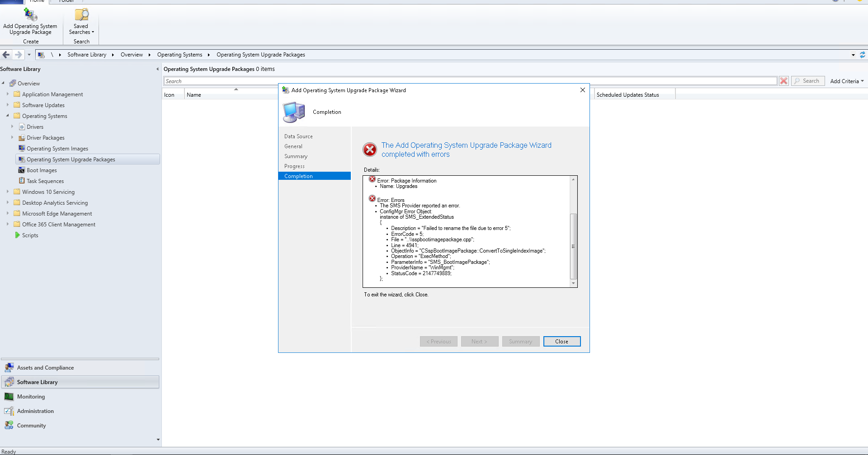
Task: Click the Summary button in the wizard
Action: (x=520, y=341)
